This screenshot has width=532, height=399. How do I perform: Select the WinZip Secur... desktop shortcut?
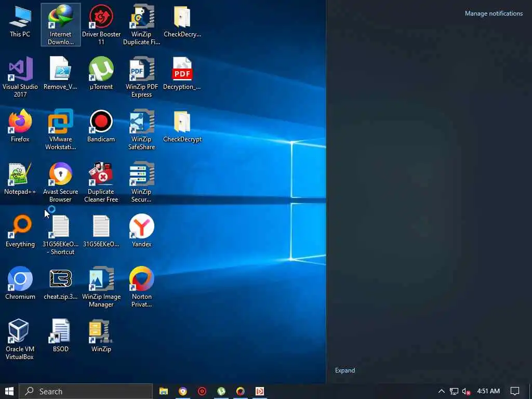pyautogui.click(x=141, y=182)
